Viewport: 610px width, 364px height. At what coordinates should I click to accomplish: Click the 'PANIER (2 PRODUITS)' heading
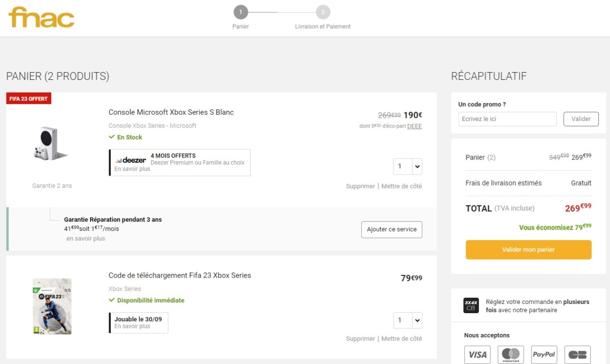57,76
